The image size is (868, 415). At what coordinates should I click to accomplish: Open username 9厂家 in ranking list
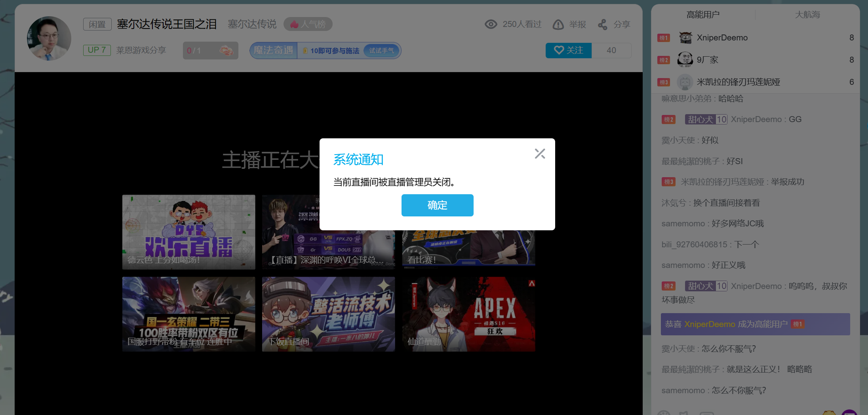pos(707,60)
